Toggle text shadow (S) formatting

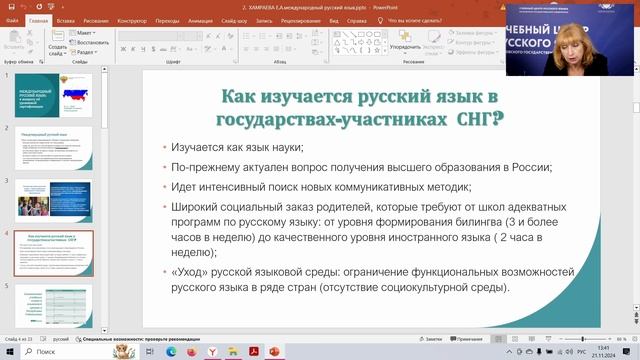coord(153,49)
